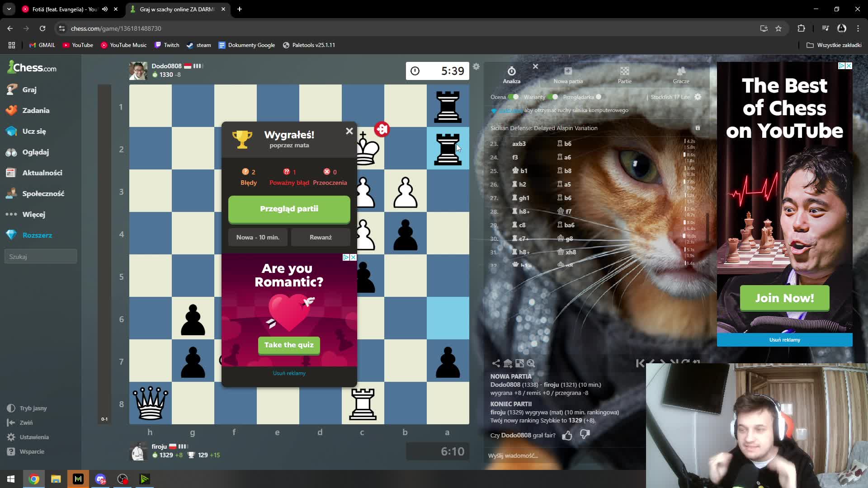
Task: Click the opening book icon beside Sicilian Defense
Action: (x=698, y=128)
